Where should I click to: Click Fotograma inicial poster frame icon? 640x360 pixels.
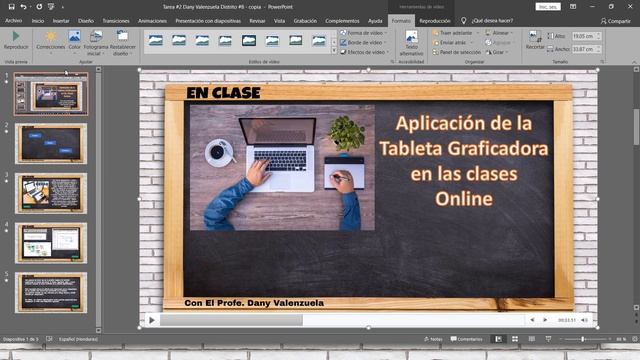pos(96,43)
